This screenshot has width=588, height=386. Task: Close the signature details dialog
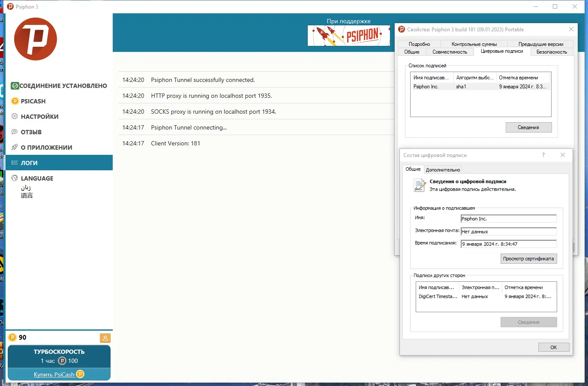pyautogui.click(x=563, y=155)
